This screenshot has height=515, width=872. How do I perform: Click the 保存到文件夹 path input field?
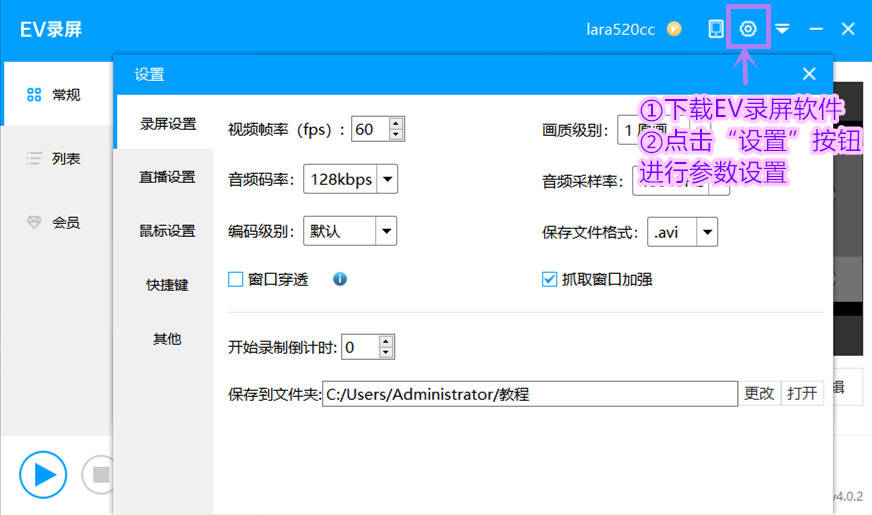click(x=530, y=394)
